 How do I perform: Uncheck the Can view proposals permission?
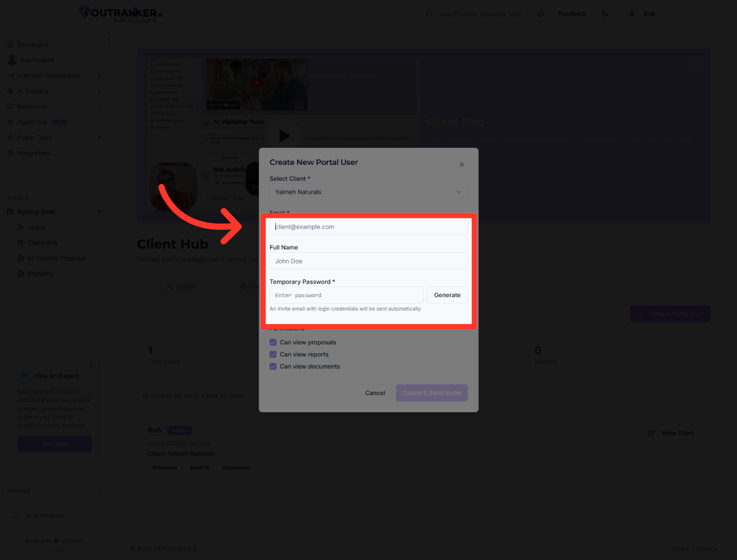tap(273, 342)
